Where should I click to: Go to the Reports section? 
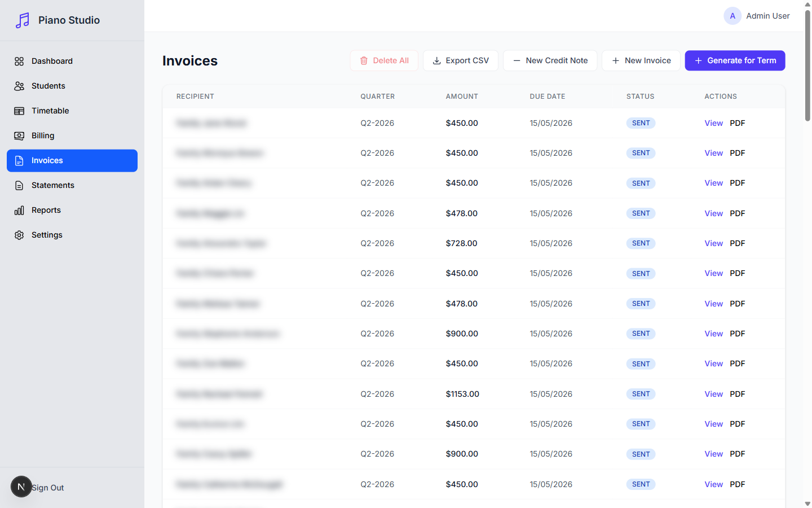[72, 210]
